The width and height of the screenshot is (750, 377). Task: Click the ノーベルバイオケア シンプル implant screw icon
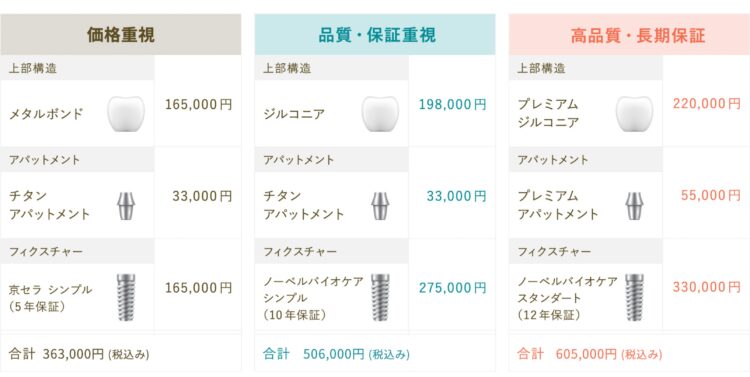point(380,297)
